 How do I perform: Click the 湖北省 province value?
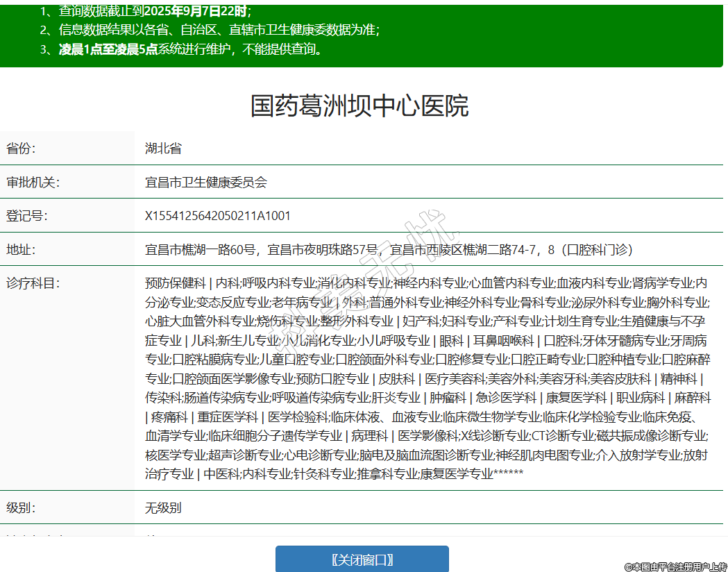click(163, 149)
